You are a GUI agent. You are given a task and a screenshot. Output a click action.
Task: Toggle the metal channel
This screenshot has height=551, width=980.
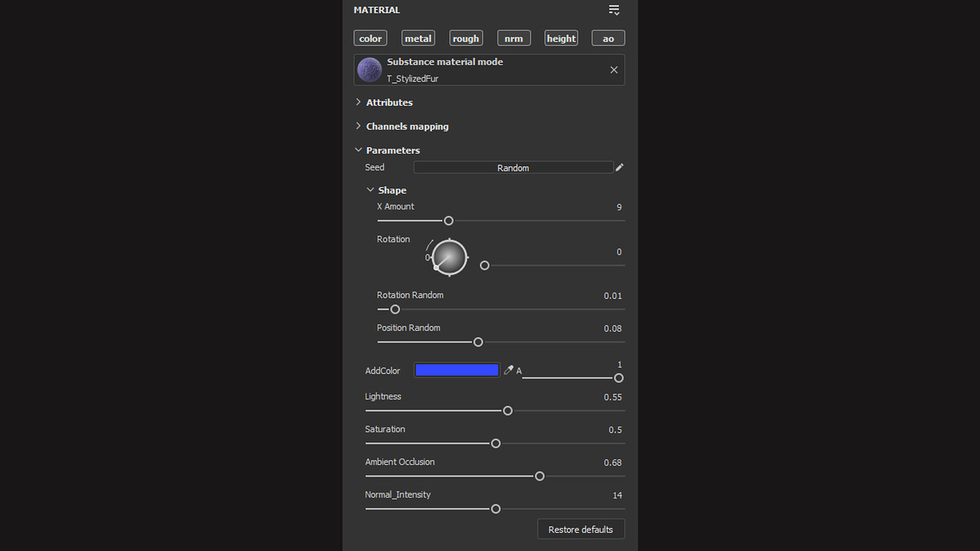(x=418, y=39)
